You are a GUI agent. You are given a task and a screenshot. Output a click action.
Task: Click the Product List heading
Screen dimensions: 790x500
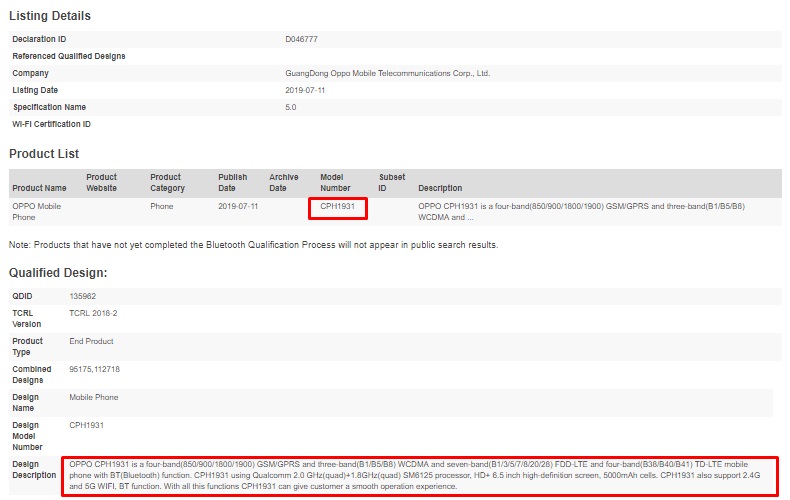(44, 154)
